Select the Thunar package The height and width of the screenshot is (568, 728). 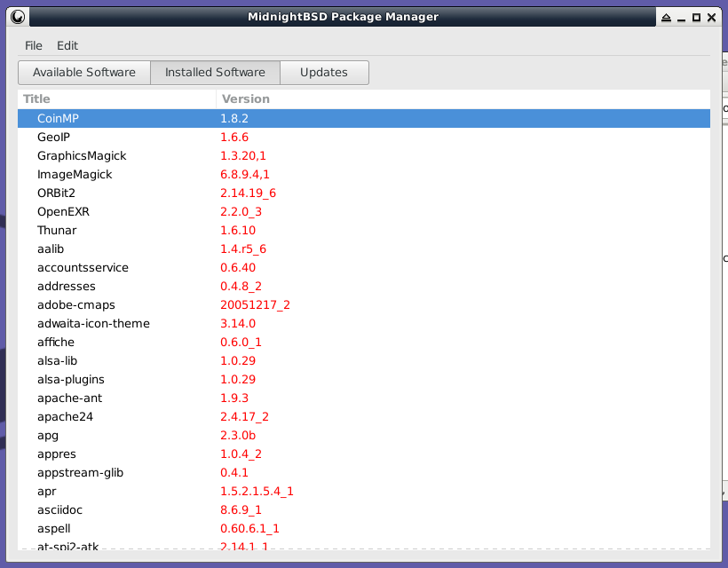click(57, 230)
